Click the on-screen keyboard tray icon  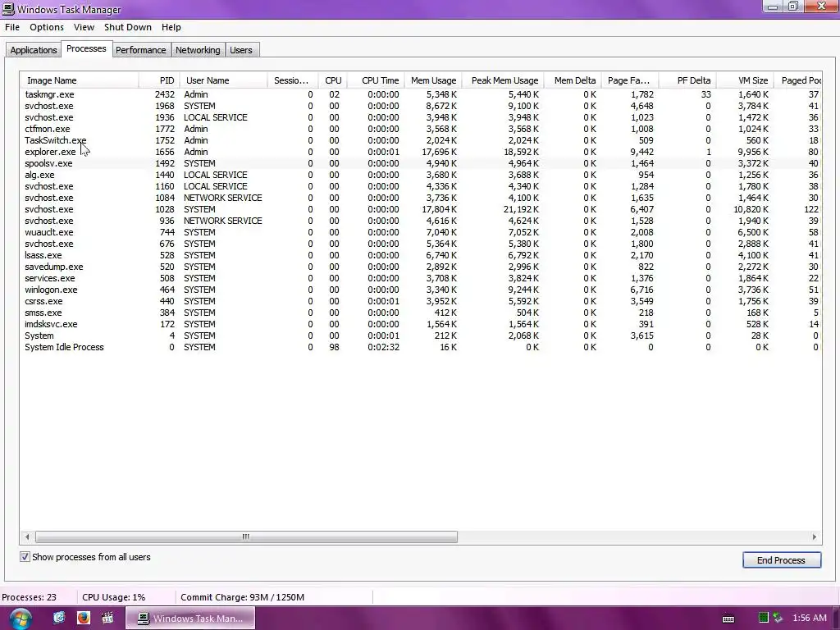tap(728, 619)
